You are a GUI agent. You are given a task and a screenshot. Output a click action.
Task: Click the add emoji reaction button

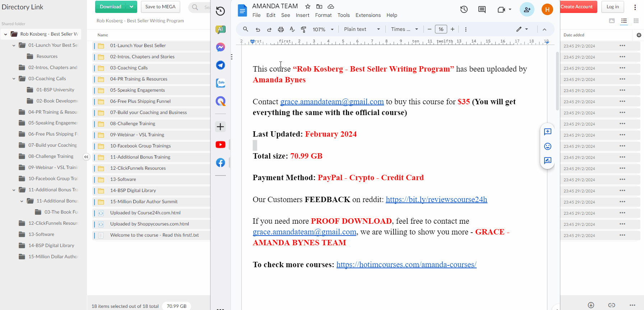pos(547,146)
